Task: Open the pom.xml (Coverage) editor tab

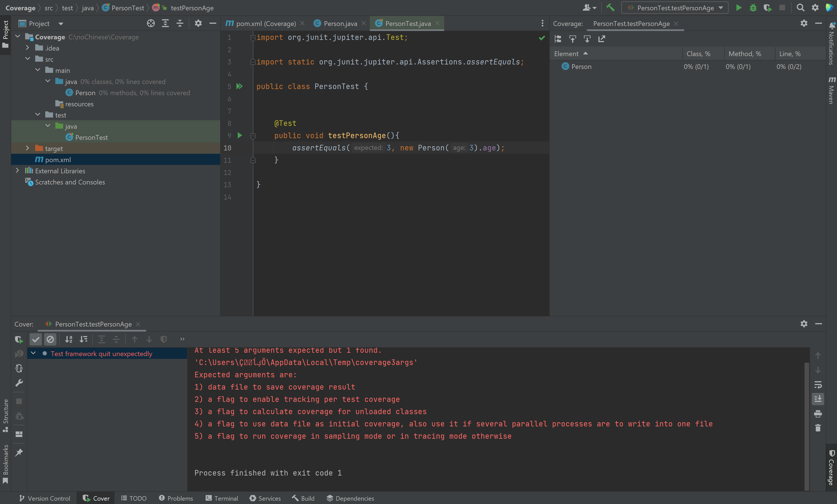Action: click(x=265, y=23)
